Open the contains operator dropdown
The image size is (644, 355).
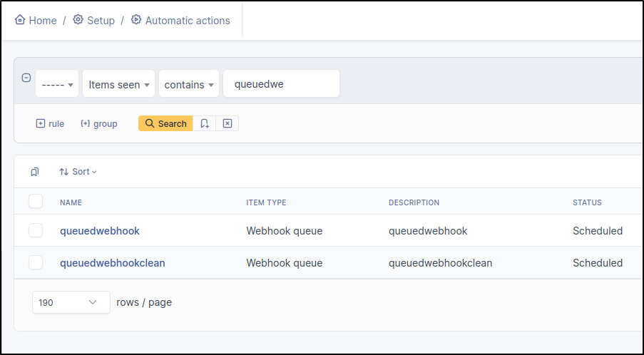coord(189,84)
